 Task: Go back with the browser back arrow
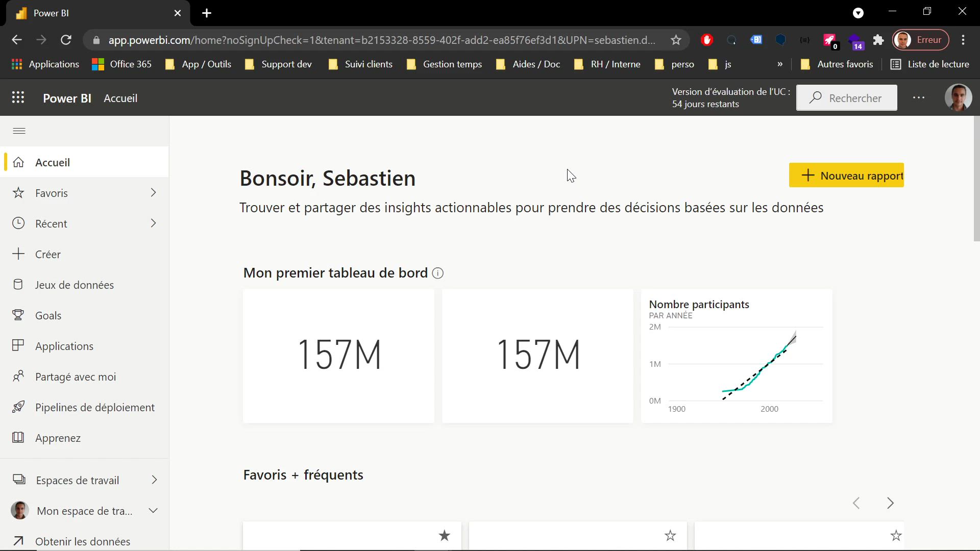coord(17,40)
